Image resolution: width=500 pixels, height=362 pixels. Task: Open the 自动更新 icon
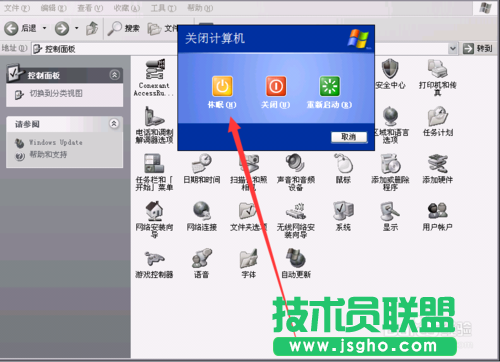(296, 263)
